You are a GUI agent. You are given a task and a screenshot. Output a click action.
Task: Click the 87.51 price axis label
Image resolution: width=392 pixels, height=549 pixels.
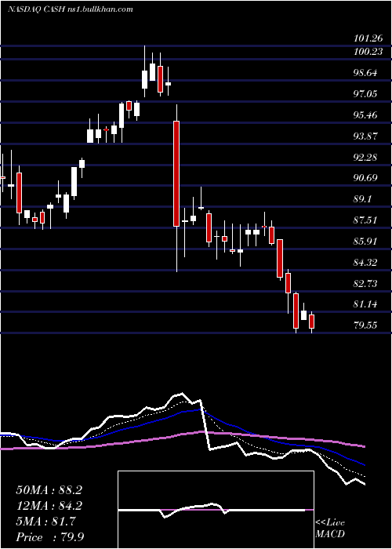[x=364, y=220]
